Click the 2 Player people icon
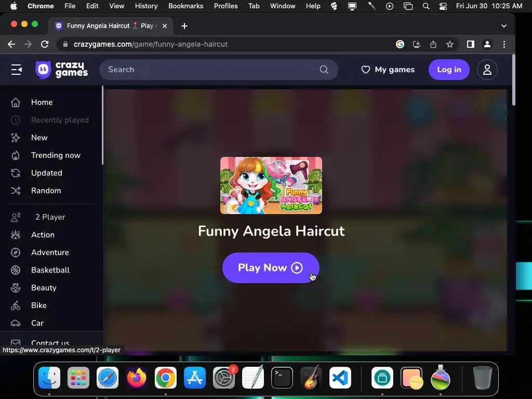The height and width of the screenshot is (399, 532). click(x=16, y=217)
